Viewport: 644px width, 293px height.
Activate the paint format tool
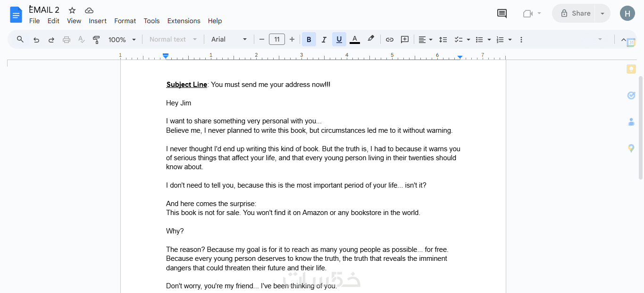[96, 40]
